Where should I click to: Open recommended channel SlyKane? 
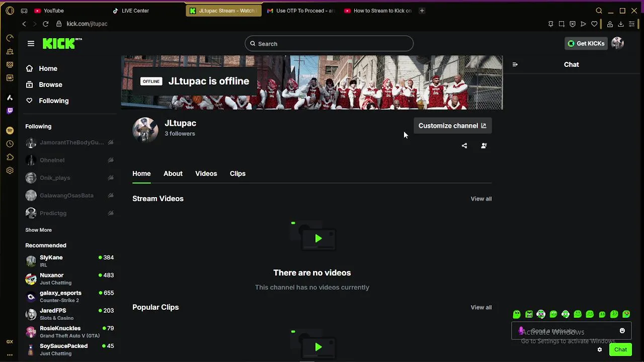[x=69, y=261]
